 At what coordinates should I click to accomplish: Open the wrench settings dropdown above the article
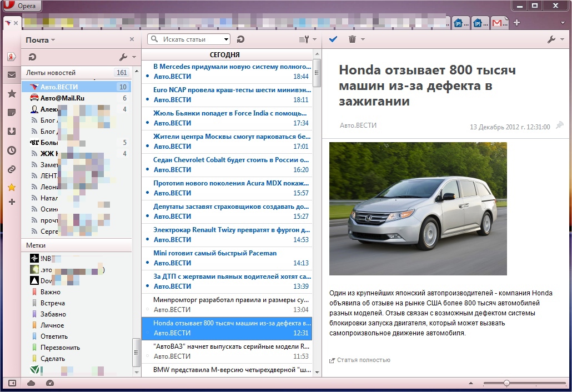point(555,39)
